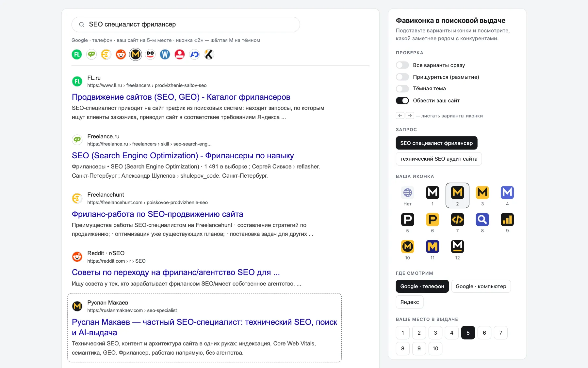The width and height of the screenshot is (588, 368).
Task: Open the Reddit 'Советы по переходу' result
Action: click(176, 272)
